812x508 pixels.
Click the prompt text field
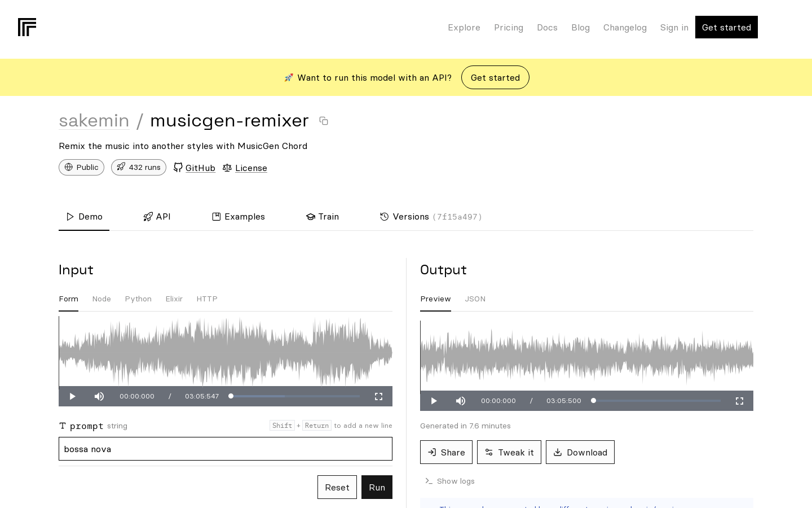tap(226, 449)
